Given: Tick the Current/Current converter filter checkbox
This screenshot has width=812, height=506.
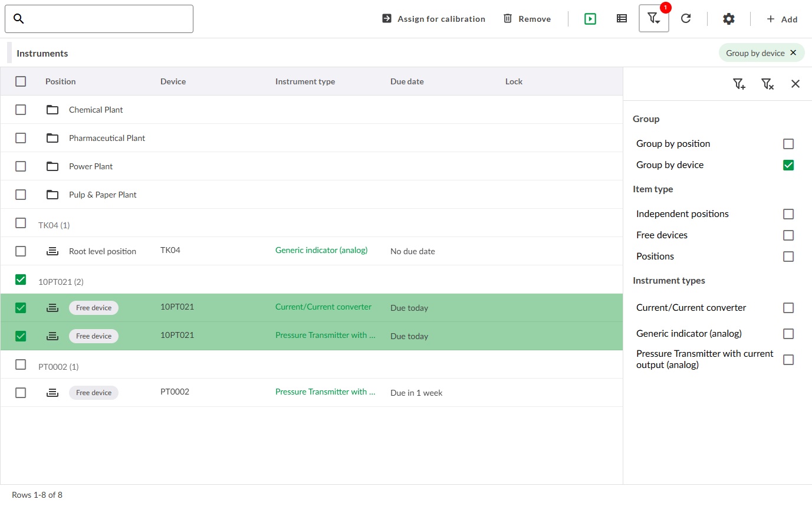Looking at the screenshot, I should [x=788, y=308].
